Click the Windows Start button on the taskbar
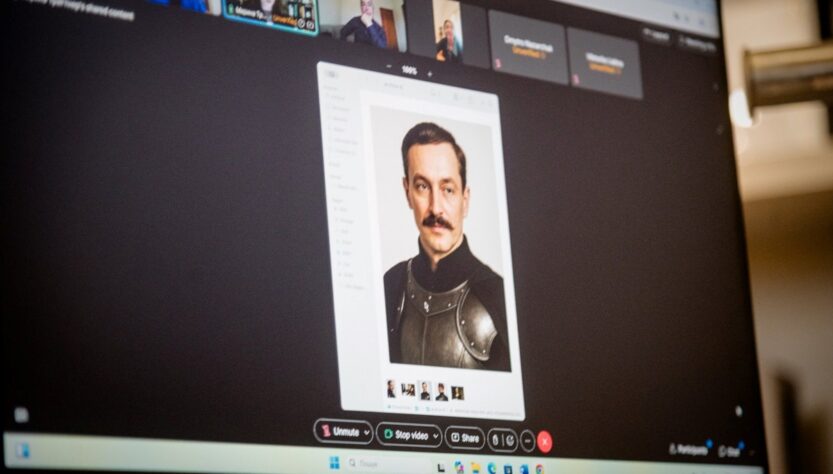833x474 pixels. coord(334,463)
